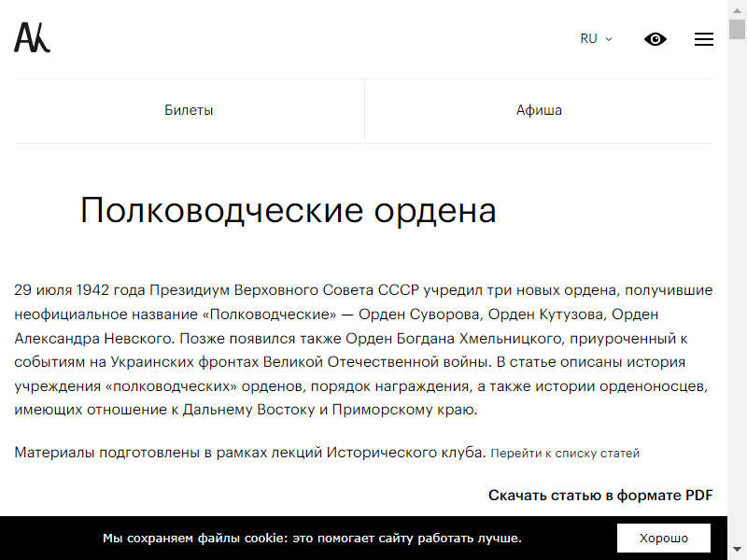This screenshot has width=747, height=560.
Task: Click the vertical scrollbar thumb
Action: [737, 30]
